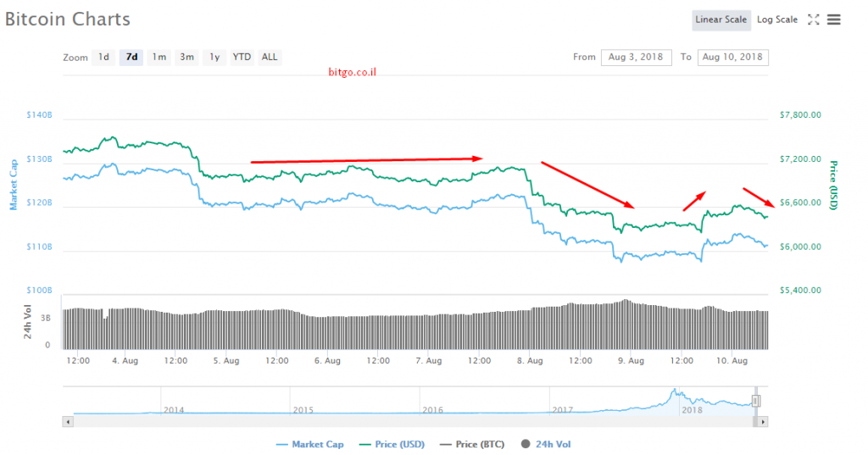Select 1d zoom range
868x455 pixels.
click(103, 58)
